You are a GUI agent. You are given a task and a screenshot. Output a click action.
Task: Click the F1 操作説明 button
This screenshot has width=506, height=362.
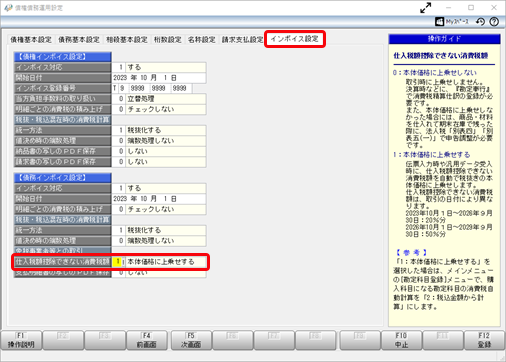tap(21, 340)
